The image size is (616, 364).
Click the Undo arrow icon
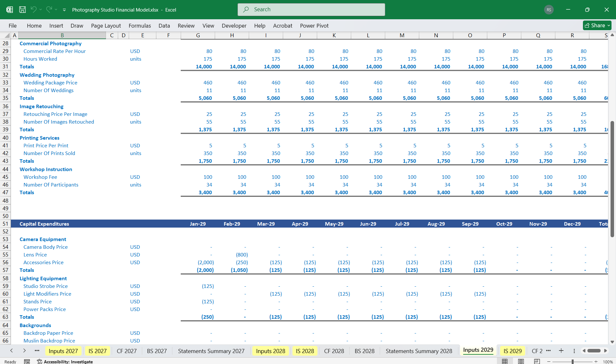33,10
